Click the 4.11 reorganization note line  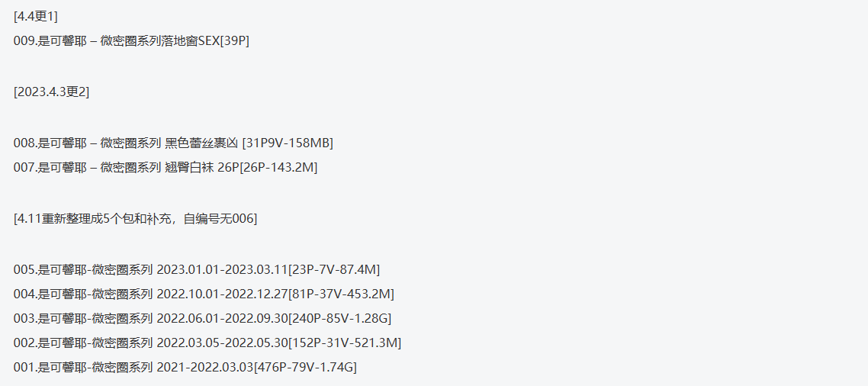click(x=135, y=219)
